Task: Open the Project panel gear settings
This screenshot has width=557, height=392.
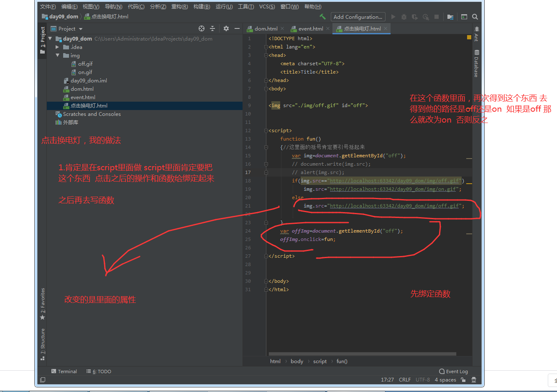Action: point(226,28)
